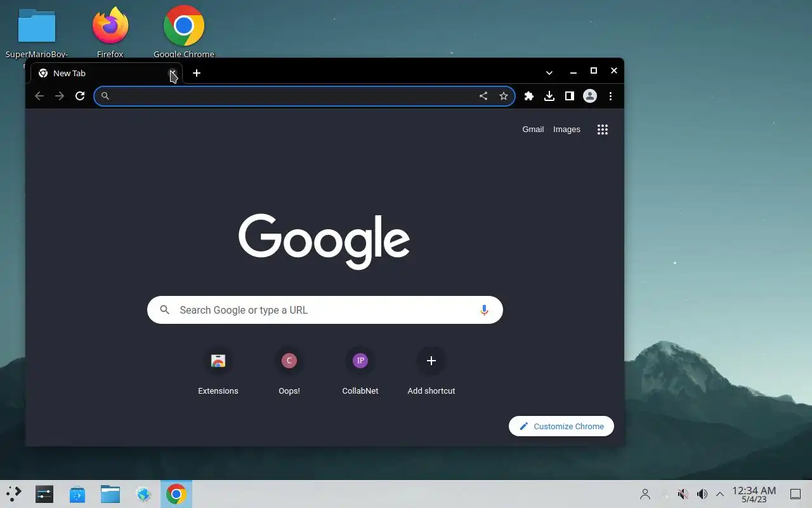
Task: Toggle the side panel
Action: pyautogui.click(x=570, y=96)
